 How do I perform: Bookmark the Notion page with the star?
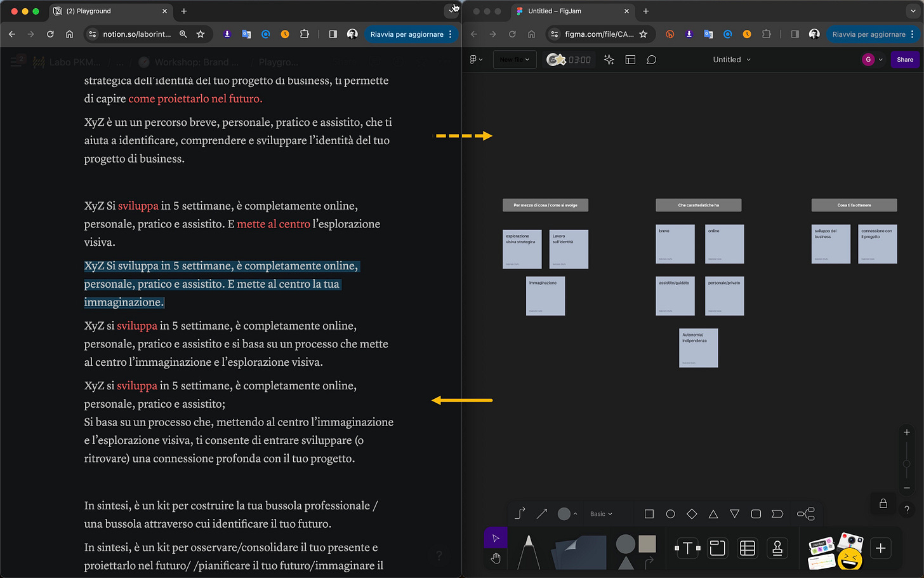201,34
